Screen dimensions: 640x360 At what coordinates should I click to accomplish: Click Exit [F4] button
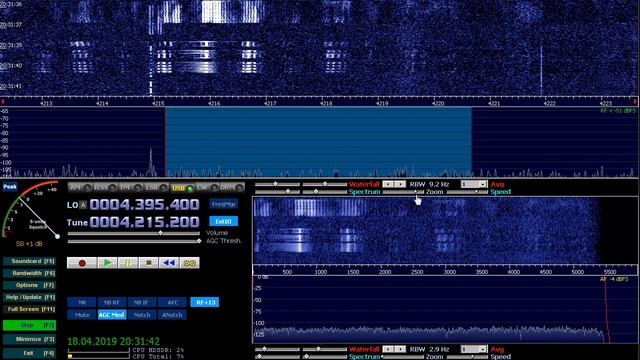tap(29, 353)
